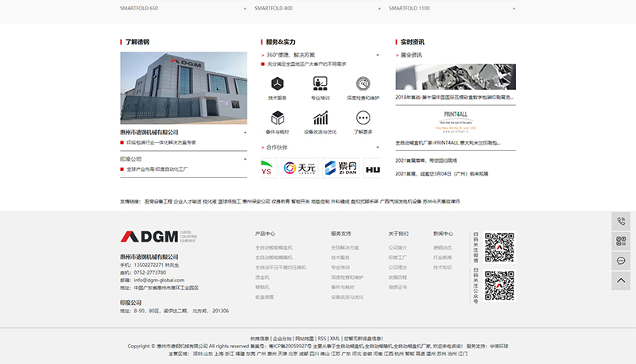636x364 pixels.
Task: Open the 公司简介 footer link
Action: pyautogui.click(x=397, y=248)
